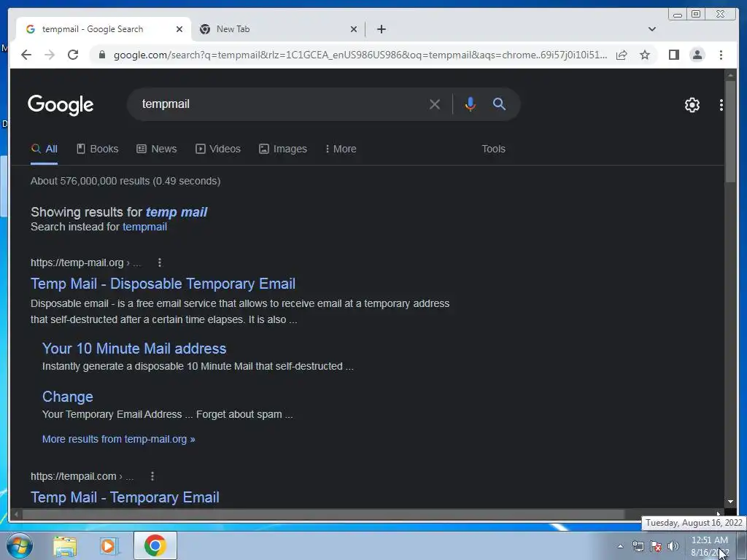
Task: Launch Windows Media Player from taskbar
Action: 109,545
